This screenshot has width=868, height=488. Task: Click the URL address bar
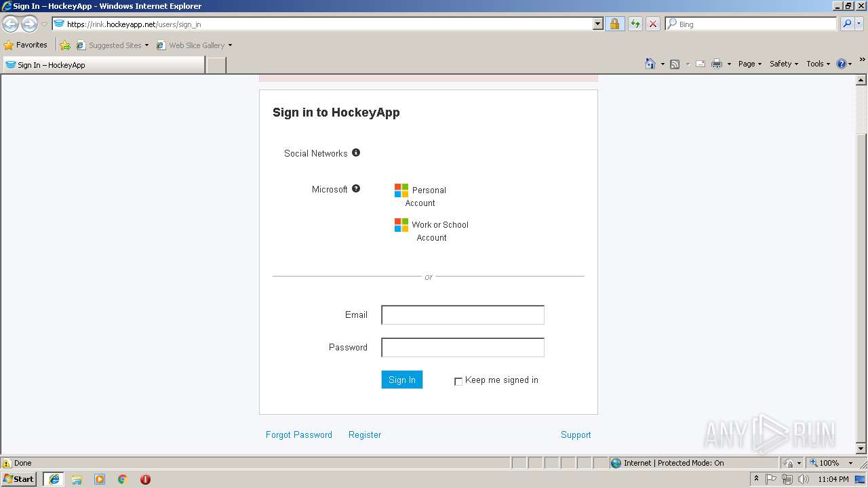click(322, 24)
